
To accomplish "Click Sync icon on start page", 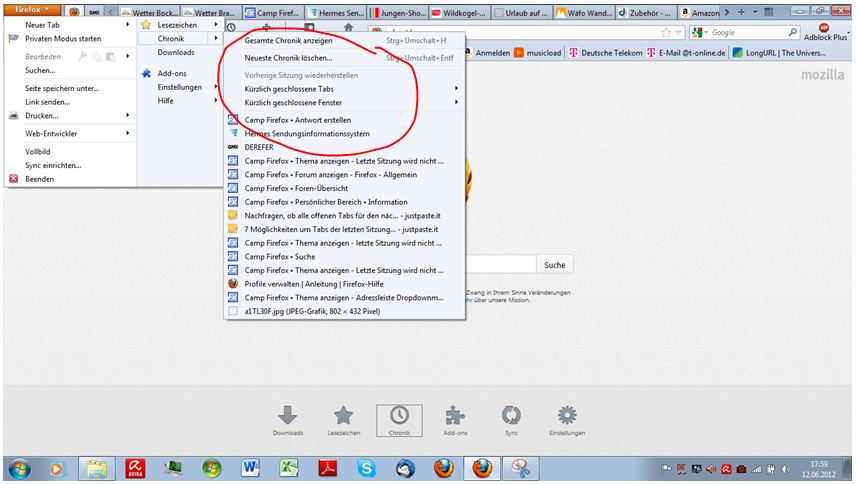I will tap(512, 420).
